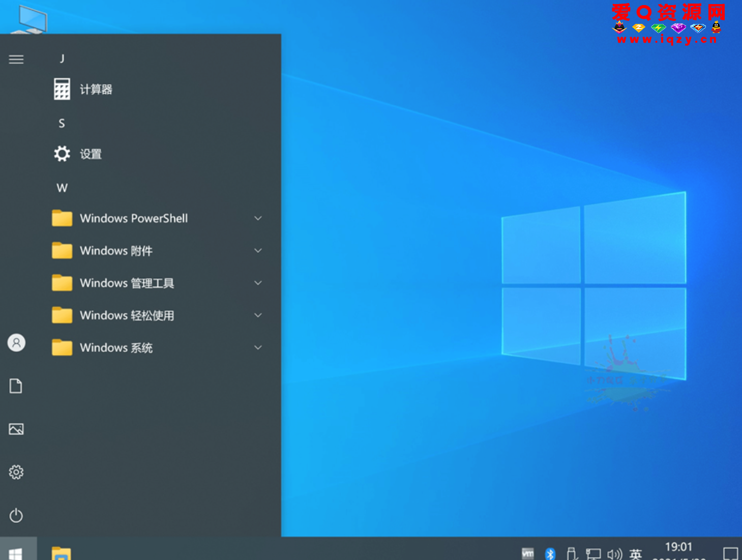Screen dimensions: 742x560
Task: Click the Bluetooth tray icon
Action: [550, 553]
